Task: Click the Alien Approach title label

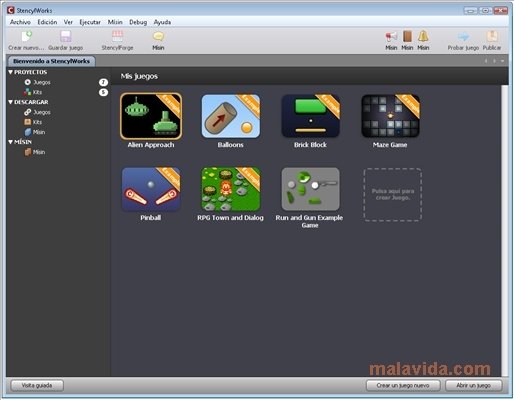Action: point(151,145)
